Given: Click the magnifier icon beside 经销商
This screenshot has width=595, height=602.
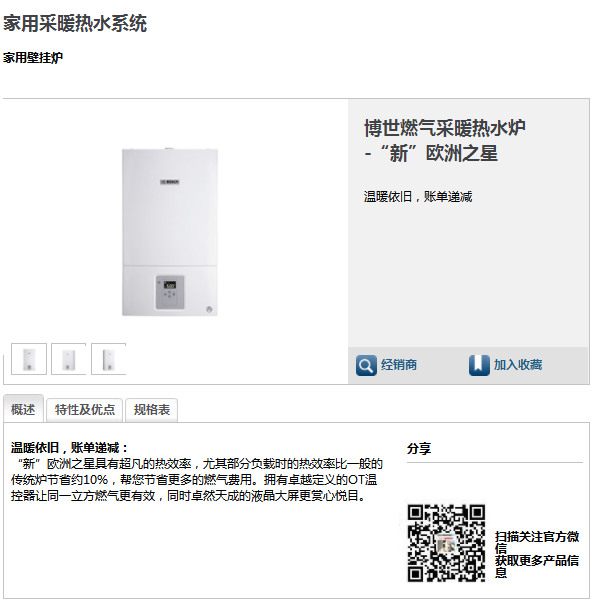Looking at the screenshot, I should click(x=366, y=365).
